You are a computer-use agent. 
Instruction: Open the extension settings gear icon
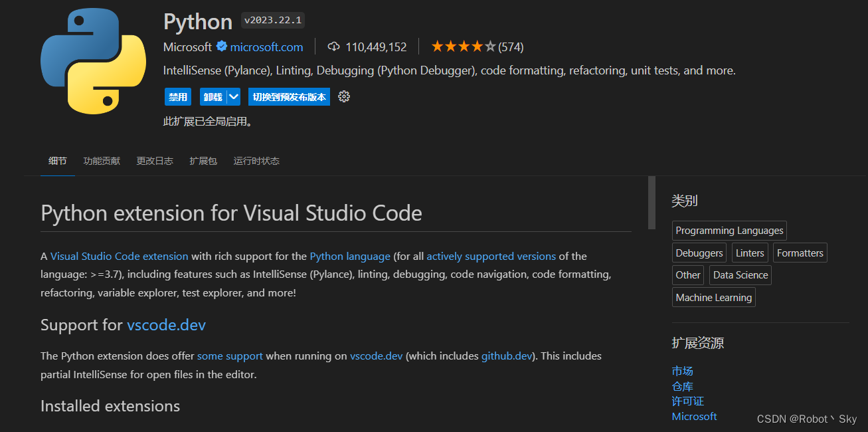pos(343,97)
